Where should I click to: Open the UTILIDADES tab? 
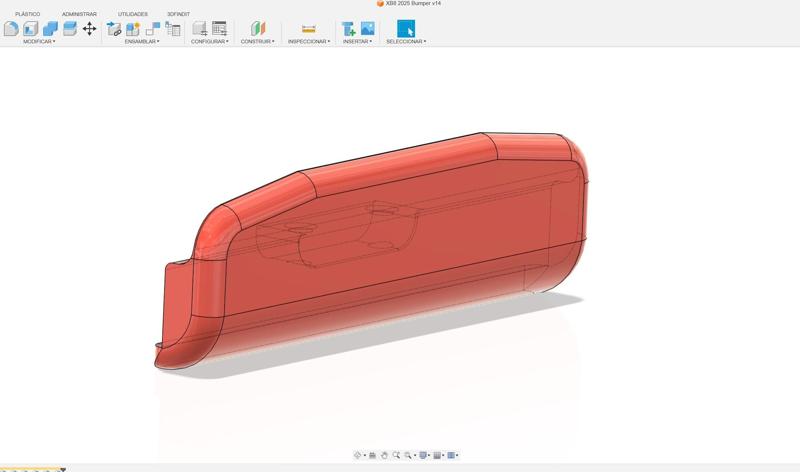[133, 14]
